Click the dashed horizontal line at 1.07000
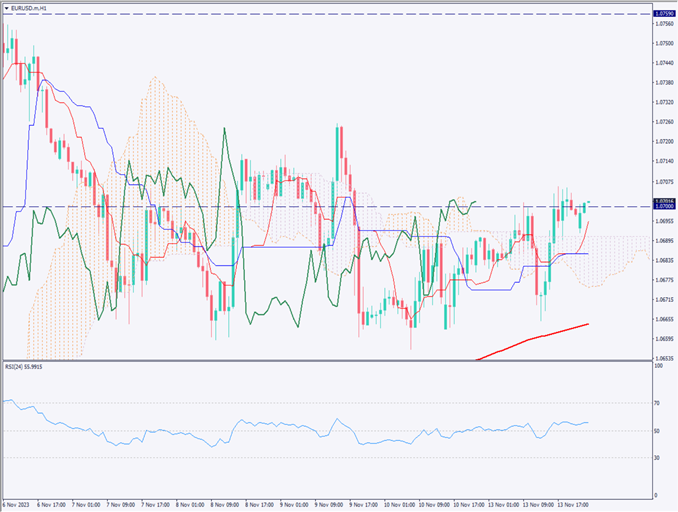 point(300,207)
